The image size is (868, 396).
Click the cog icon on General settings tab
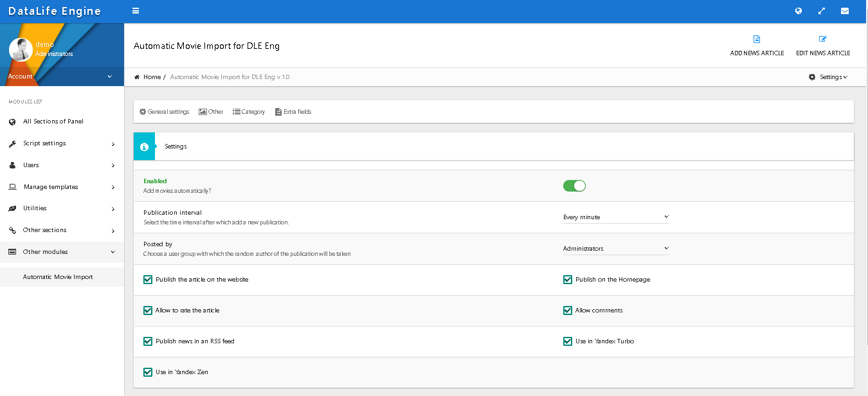(143, 111)
